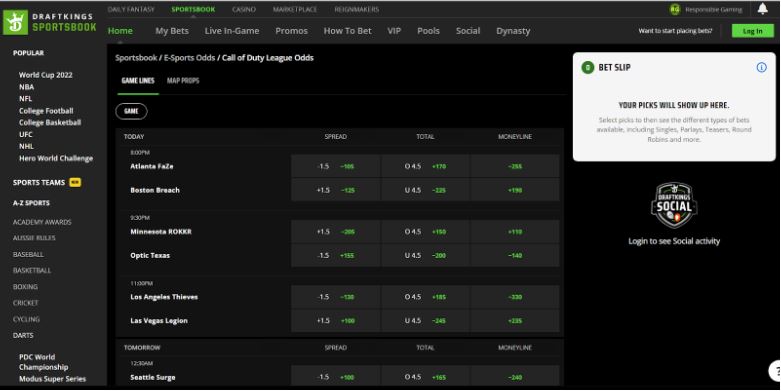
Task: Open College Football in sidebar
Action: (46, 111)
